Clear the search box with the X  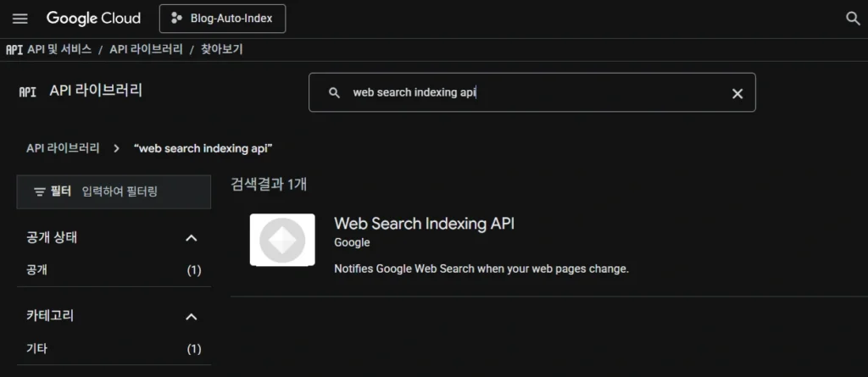[x=737, y=93]
